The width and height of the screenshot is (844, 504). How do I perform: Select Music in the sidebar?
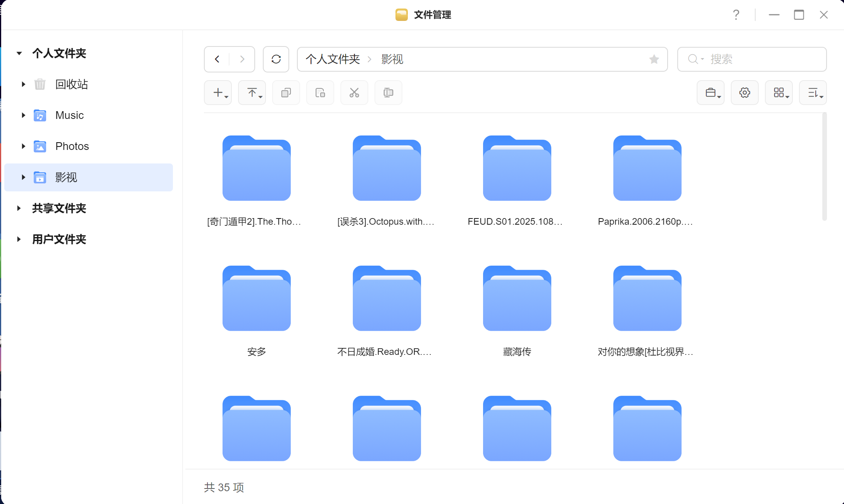(x=69, y=115)
